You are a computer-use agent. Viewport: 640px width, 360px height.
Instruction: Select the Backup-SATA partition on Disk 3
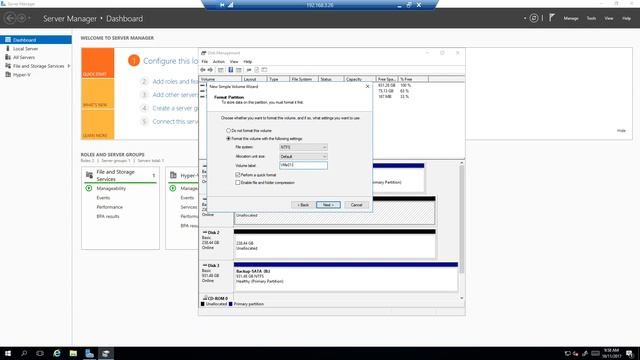click(x=346, y=277)
